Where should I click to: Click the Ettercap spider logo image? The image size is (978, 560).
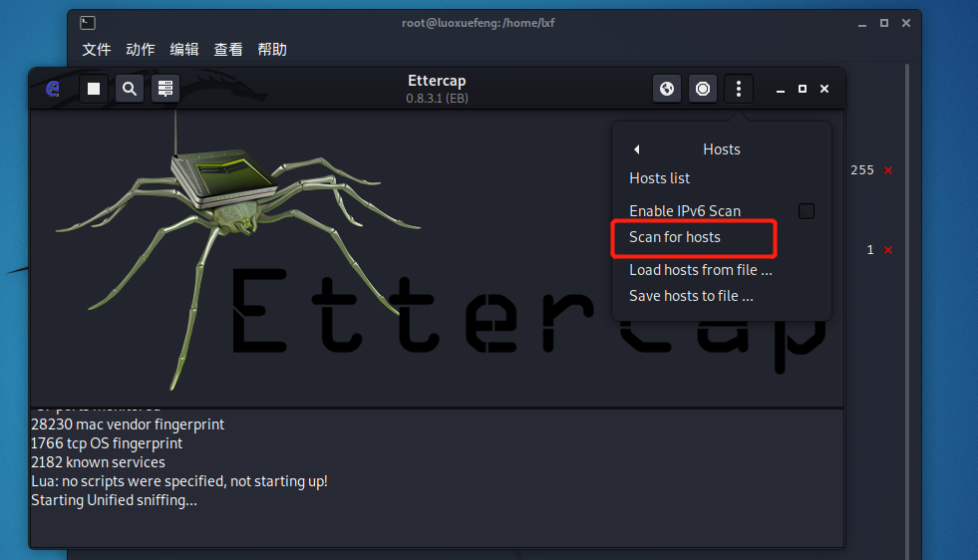click(237, 249)
